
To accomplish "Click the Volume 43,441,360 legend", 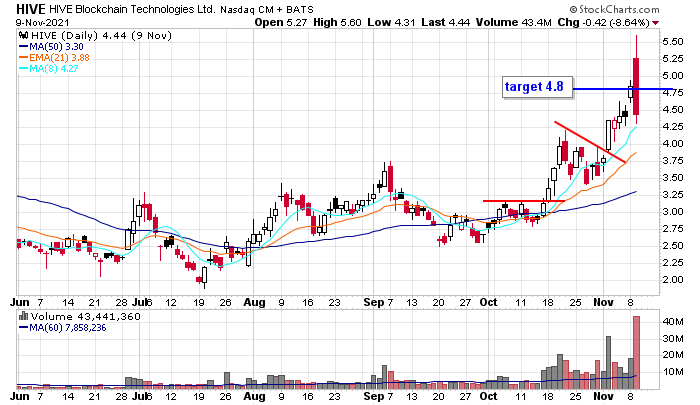I will click(x=85, y=317).
